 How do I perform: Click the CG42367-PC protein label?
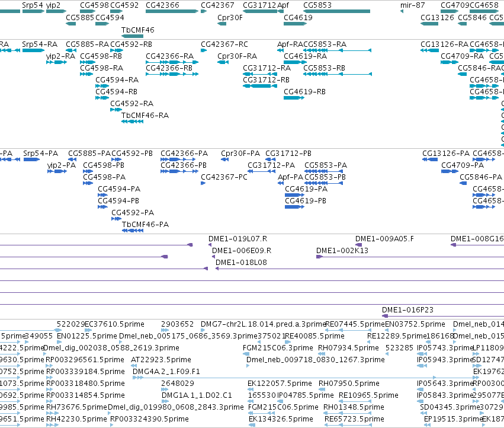tap(224, 177)
